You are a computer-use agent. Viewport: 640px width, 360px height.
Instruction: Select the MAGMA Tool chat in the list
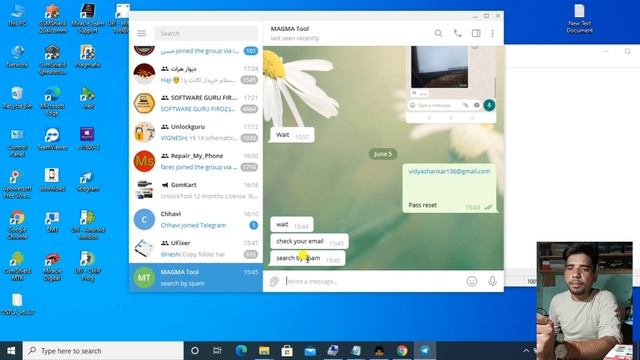(x=196, y=278)
